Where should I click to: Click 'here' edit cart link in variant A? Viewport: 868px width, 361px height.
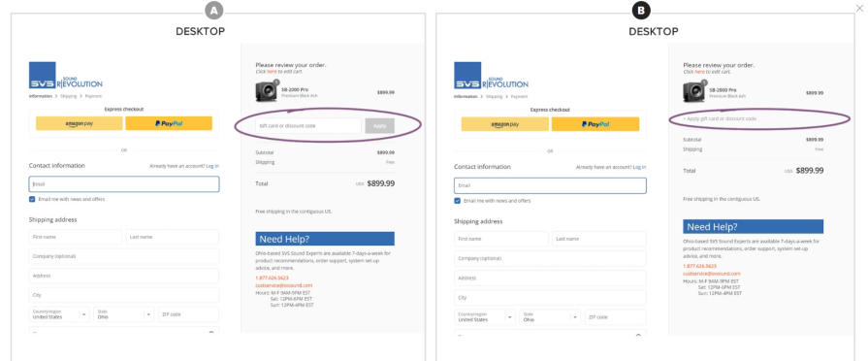[272, 72]
